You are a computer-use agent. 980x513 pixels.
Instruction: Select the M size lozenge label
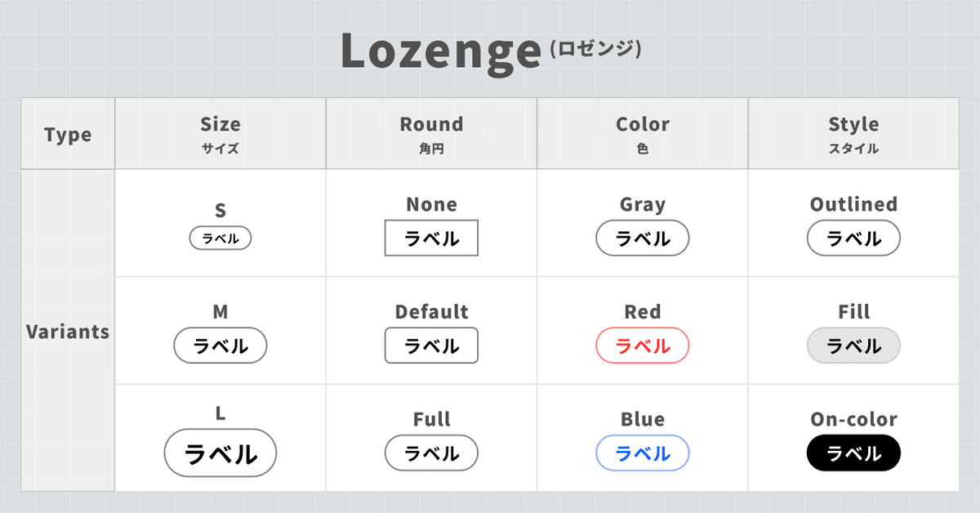tap(220, 346)
